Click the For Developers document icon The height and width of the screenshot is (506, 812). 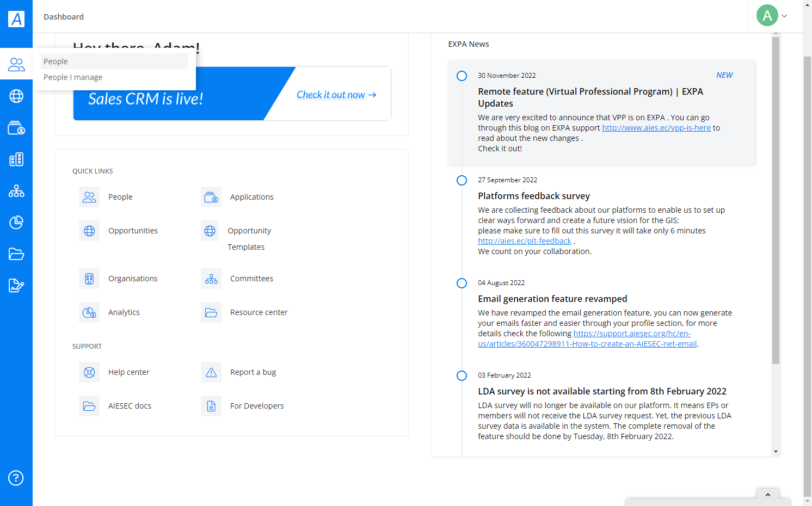point(211,406)
